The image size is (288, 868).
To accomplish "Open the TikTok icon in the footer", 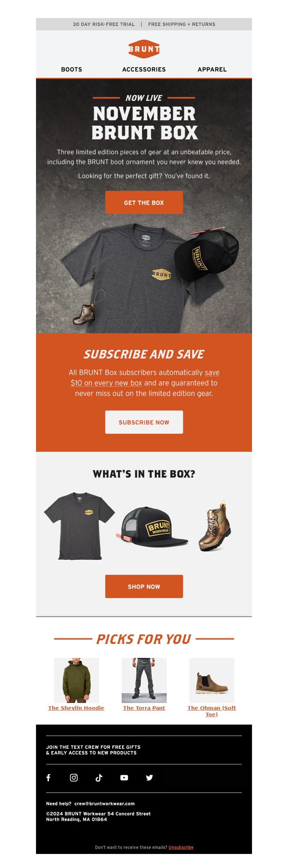I will coord(99,778).
